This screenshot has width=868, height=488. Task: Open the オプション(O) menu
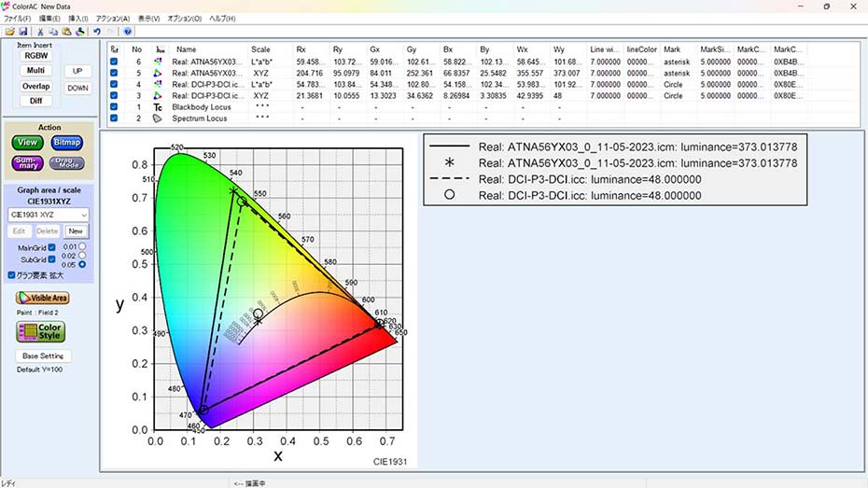click(x=184, y=19)
